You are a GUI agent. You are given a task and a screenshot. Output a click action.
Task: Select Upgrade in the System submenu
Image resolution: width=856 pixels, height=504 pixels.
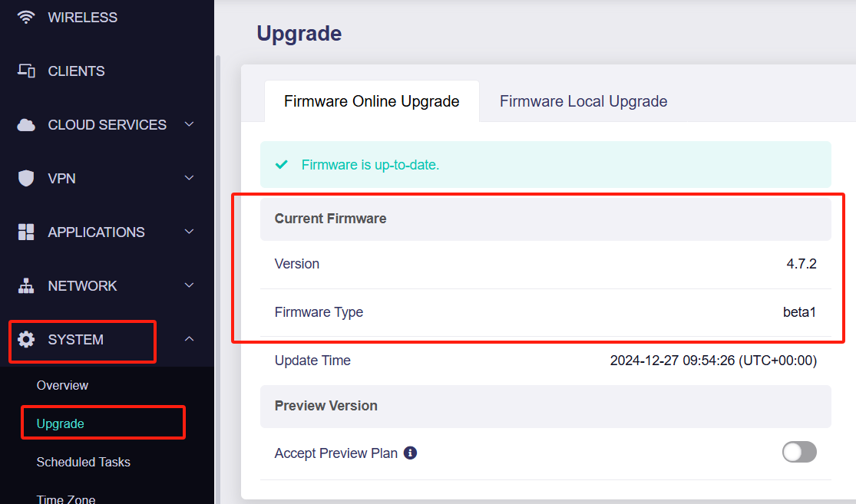(x=60, y=423)
